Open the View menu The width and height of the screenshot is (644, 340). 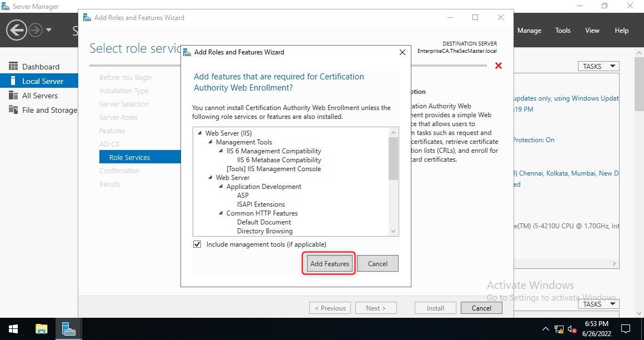[592, 31]
